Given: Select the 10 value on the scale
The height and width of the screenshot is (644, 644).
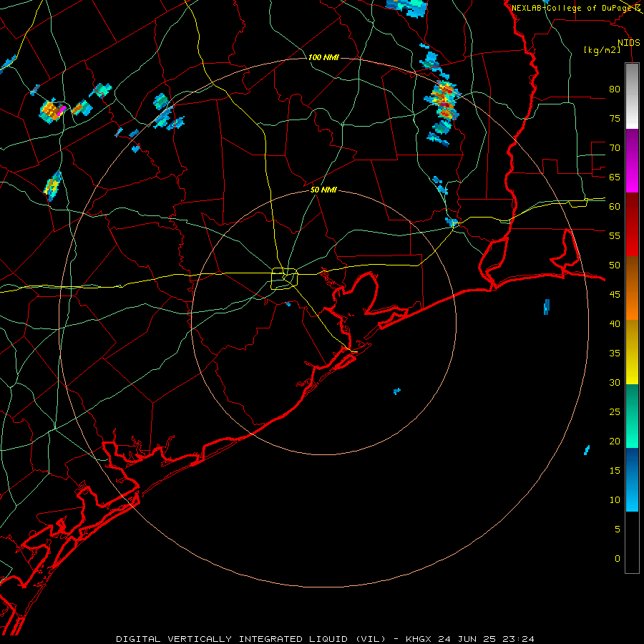Looking at the screenshot, I should point(615,500).
